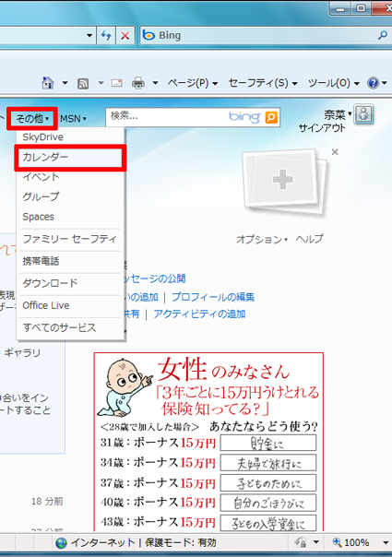The image size is (392, 557).
Task: Click the Home icon in command bar
Action: (x=48, y=83)
